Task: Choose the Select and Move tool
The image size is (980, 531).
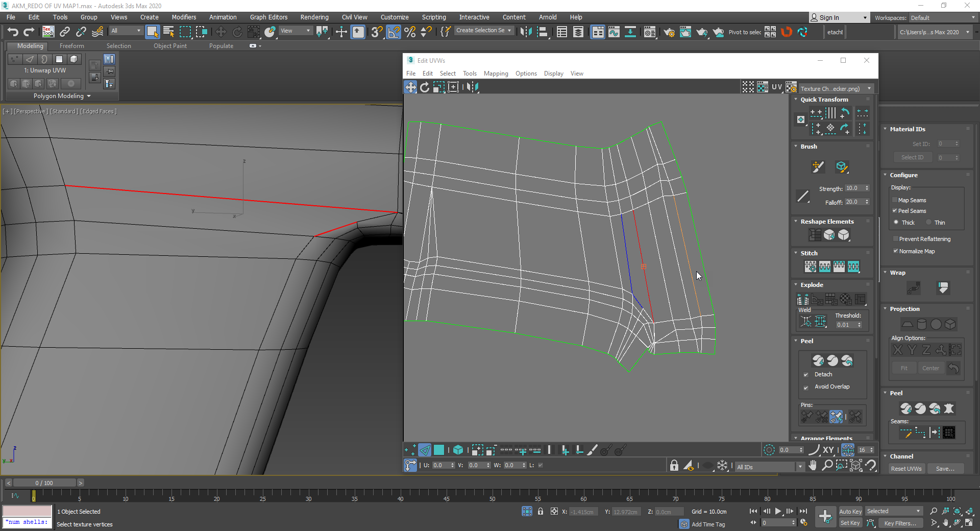Action: point(220,32)
